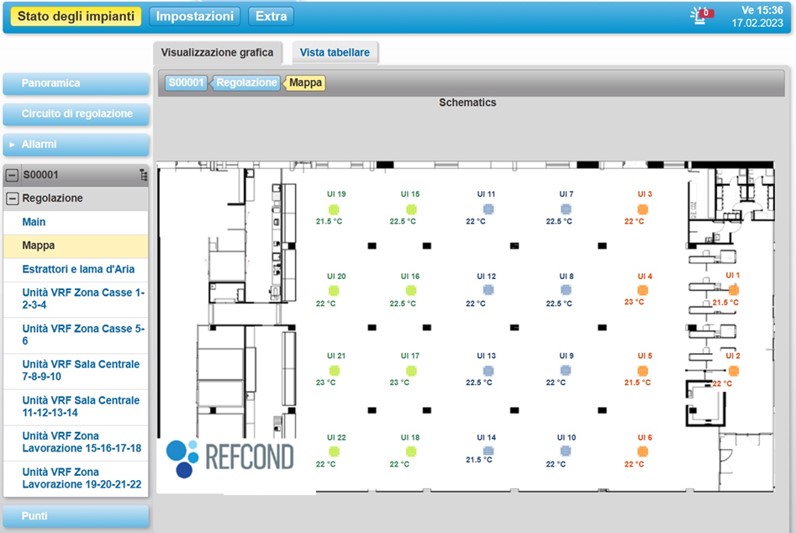Click the UI 14 unit indicator

487,450
